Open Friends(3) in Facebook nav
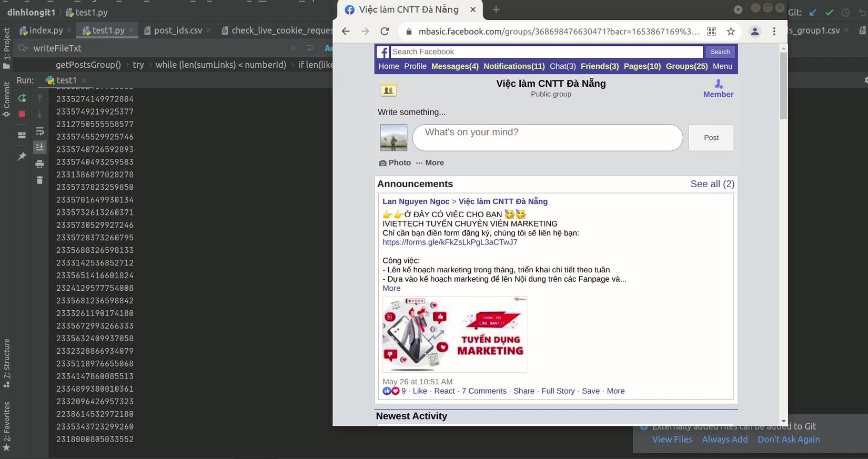The image size is (868, 459). pos(600,66)
